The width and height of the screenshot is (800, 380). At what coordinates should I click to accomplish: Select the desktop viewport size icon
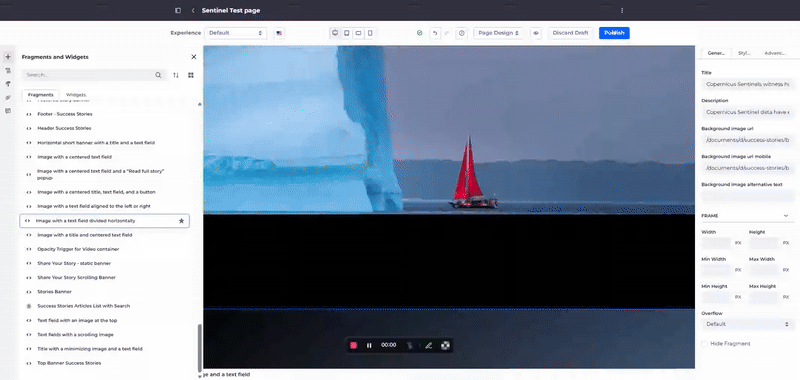click(x=335, y=33)
